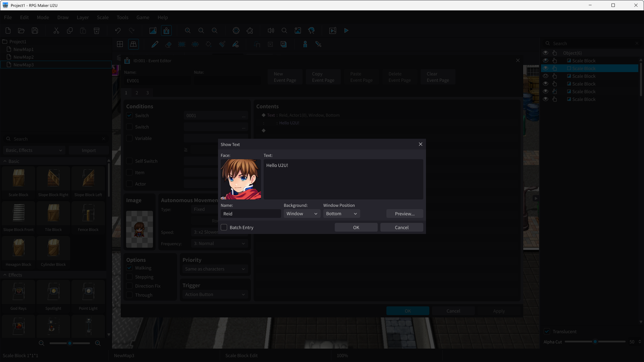Collapse the Effects asset section

coord(5,275)
